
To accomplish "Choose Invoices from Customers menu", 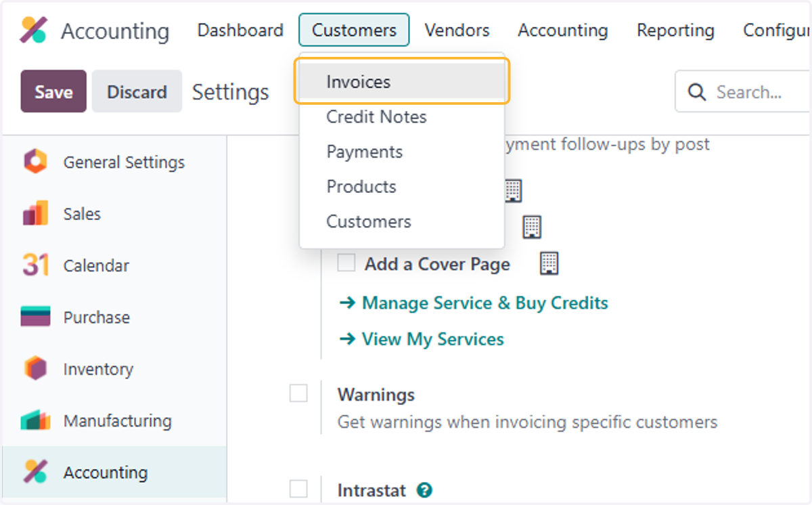I will pos(402,81).
